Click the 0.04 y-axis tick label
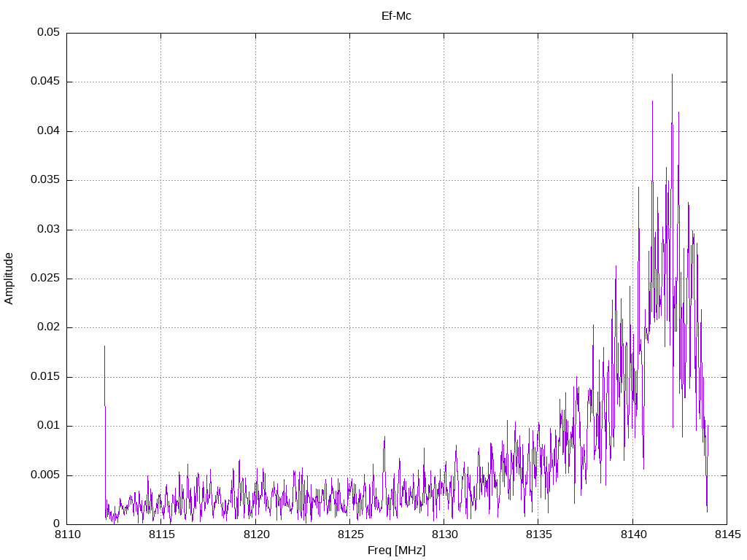The image size is (747, 560). click(x=48, y=131)
